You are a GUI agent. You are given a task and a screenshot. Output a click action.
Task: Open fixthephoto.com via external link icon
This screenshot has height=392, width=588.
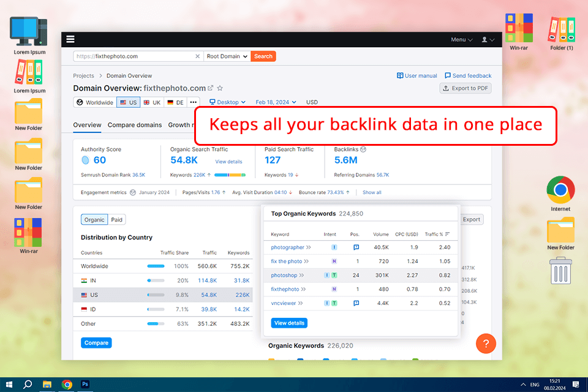(210, 88)
